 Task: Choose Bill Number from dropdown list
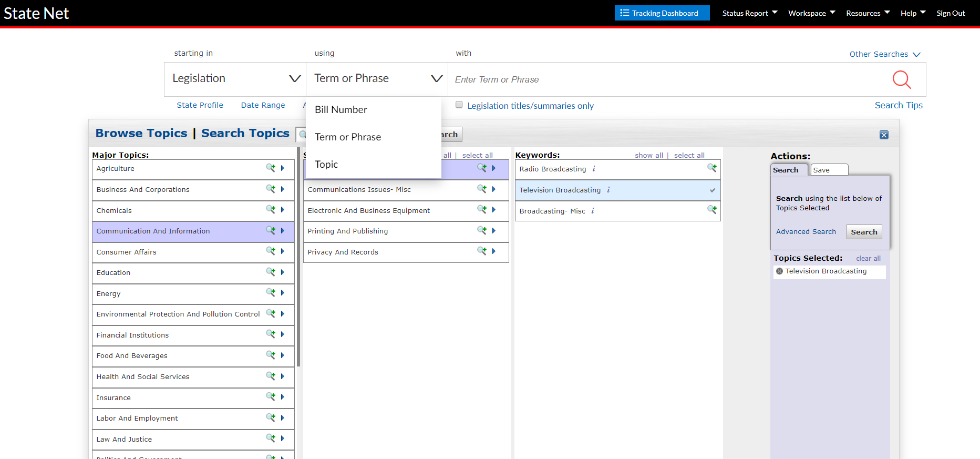point(341,110)
